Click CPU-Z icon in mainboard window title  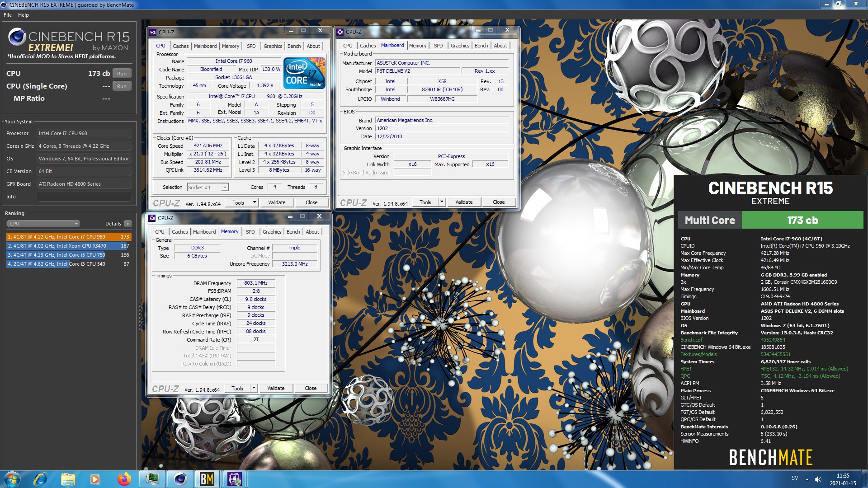click(x=340, y=32)
